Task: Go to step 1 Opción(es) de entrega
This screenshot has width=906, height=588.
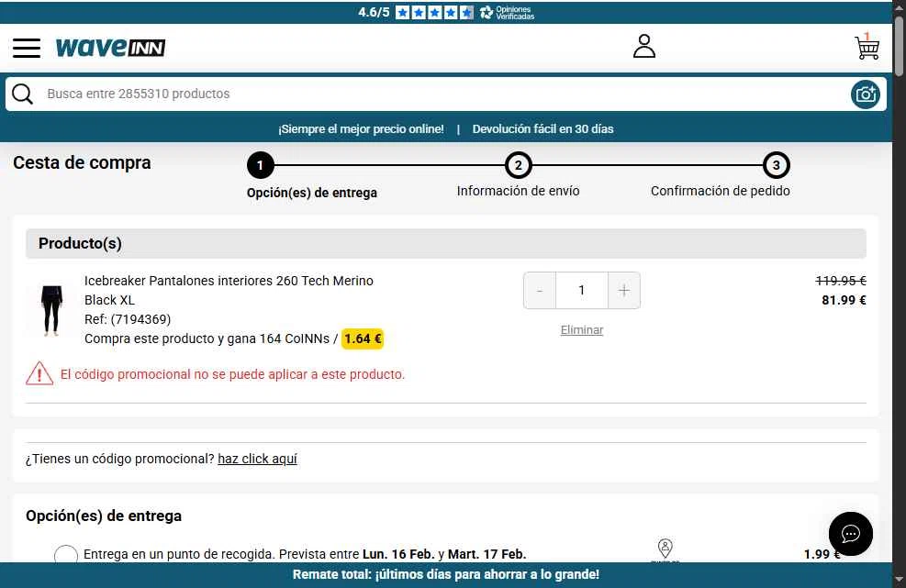Action: 260,165
